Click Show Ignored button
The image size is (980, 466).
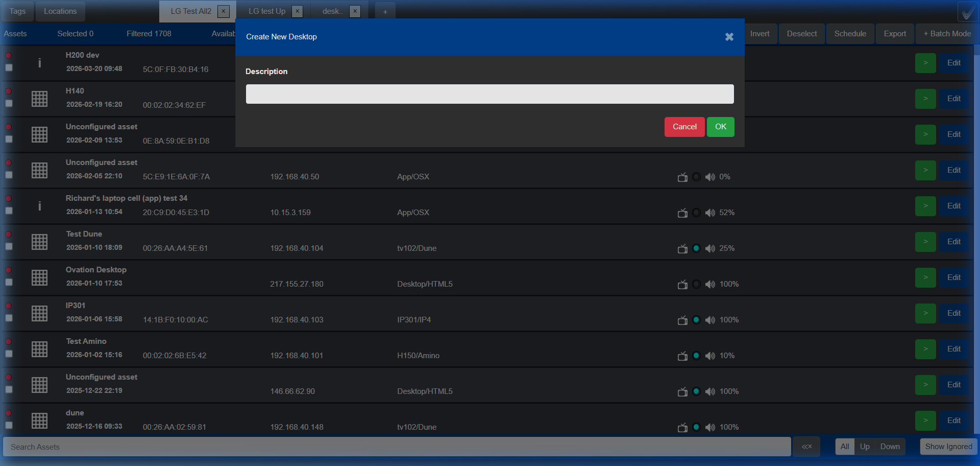(x=948, y=447)
